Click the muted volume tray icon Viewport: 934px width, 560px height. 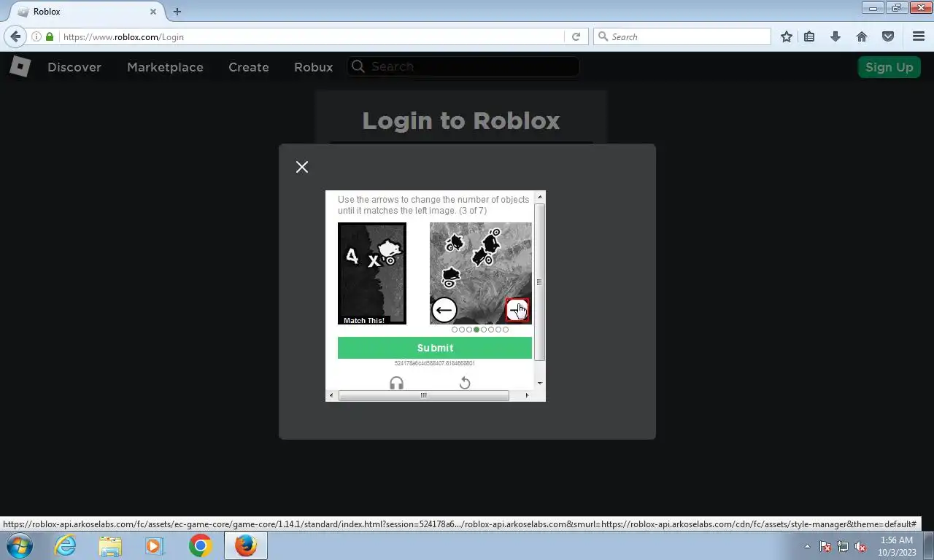point(861,546)
